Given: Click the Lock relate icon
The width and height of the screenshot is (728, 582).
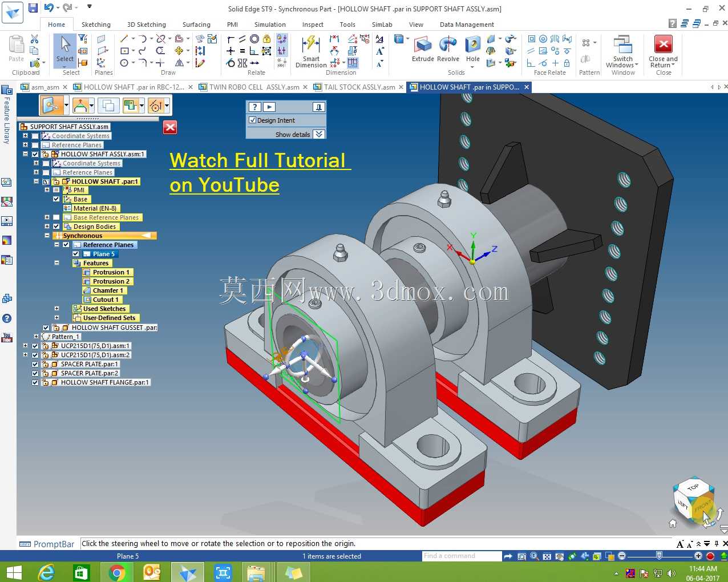Looking at the screenshot, I should tap(266, 39).
